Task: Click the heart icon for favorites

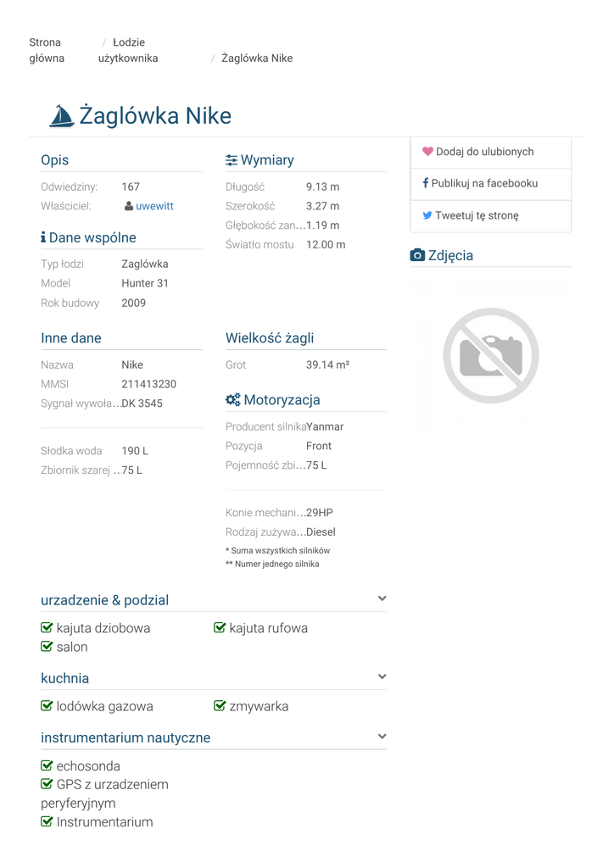Action: 427,152
